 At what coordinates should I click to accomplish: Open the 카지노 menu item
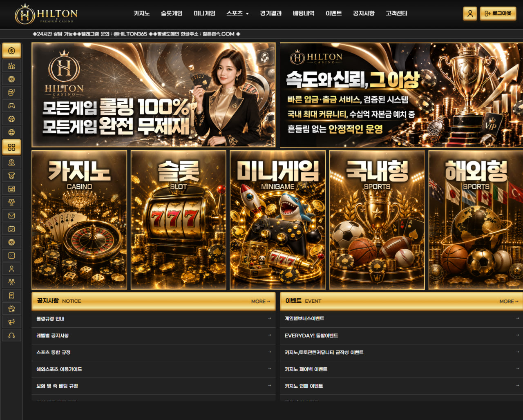coord(141,13)
